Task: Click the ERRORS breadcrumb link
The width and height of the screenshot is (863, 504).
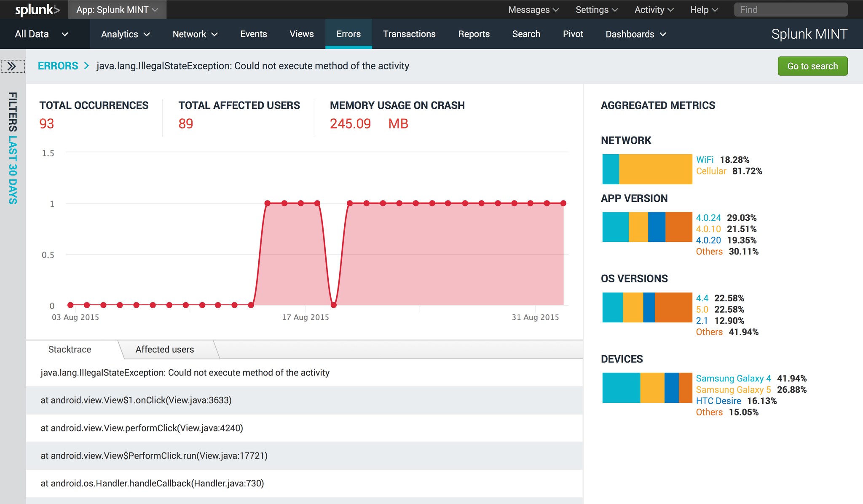Action: tap(58, 66)
